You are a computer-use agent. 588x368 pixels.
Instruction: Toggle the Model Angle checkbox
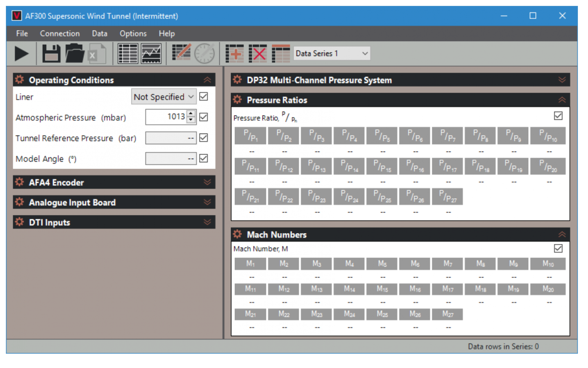[x=204, y=158]
